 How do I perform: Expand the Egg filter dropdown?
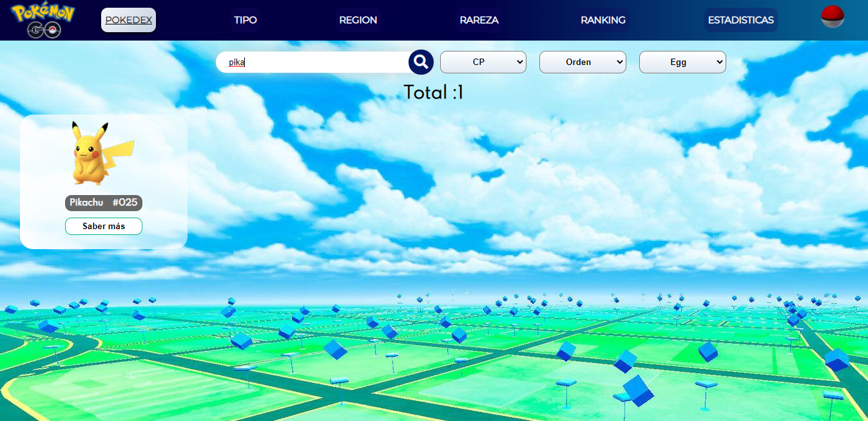pyautogui.click(x=682, y=62)
